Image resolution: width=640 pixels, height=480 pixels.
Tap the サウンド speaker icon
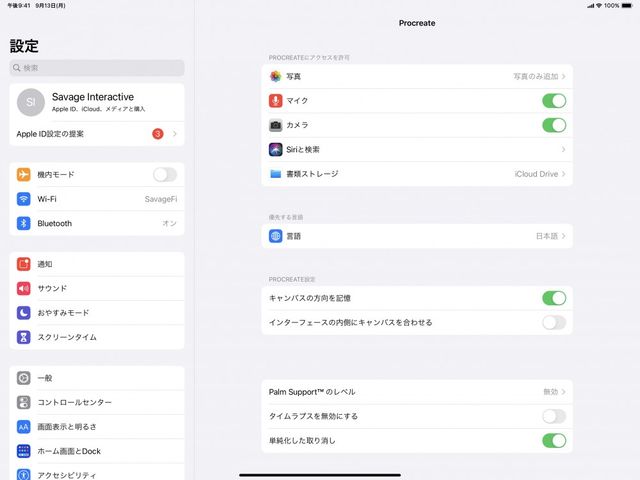tap(24, 288)
